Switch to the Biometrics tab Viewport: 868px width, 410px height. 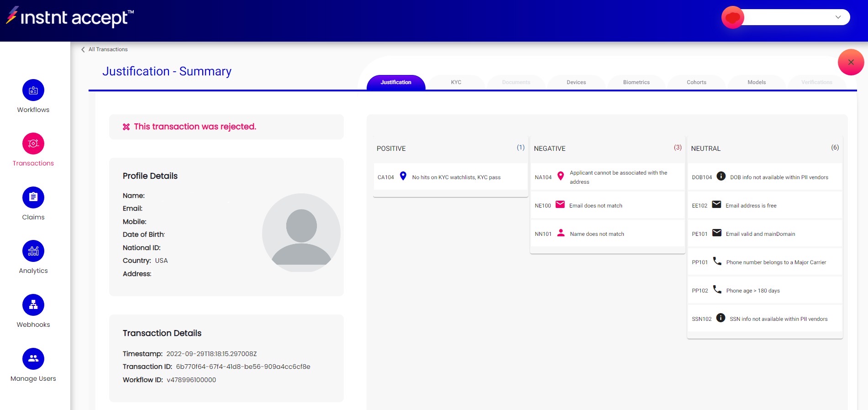pos(637,82)
